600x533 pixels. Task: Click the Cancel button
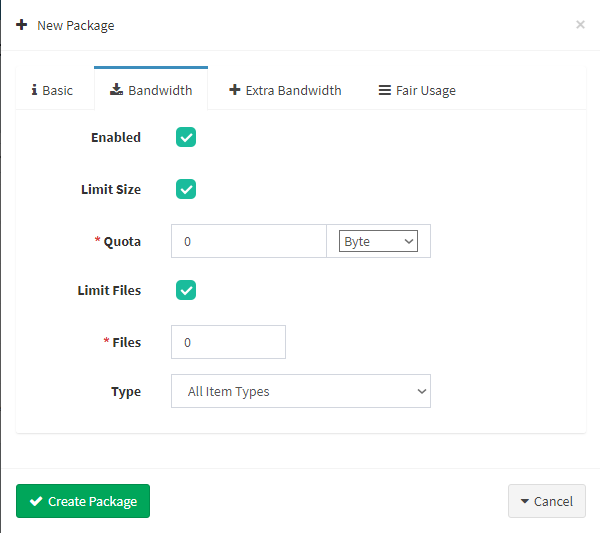click(x=547, y=501)
